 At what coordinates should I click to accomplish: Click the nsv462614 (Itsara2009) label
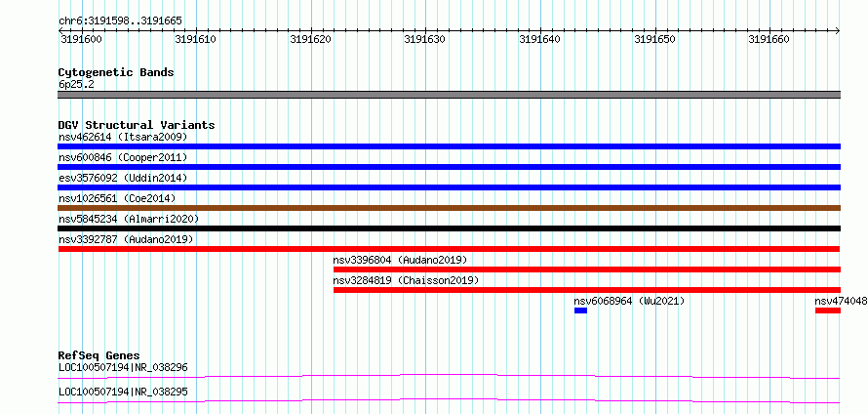(123, 137)
